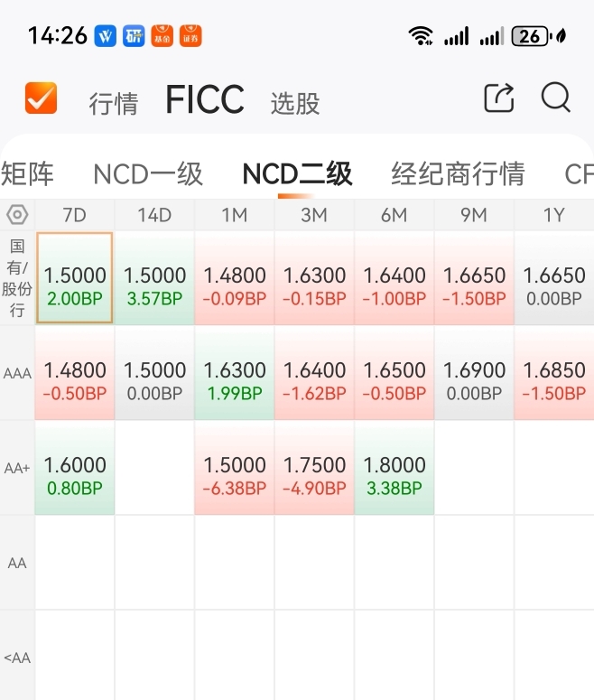Select the AAA row label

(x=17, y=373)
